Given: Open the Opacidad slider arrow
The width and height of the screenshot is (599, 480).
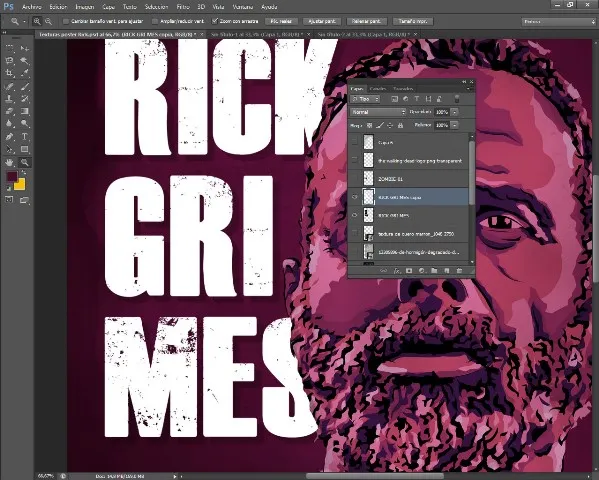Looking at the screenshot, I should coord(454,112).
